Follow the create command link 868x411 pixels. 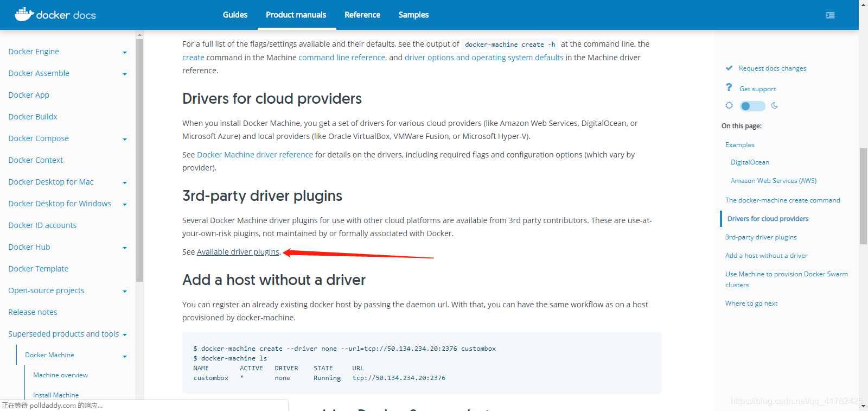click(x=193, y=58)
